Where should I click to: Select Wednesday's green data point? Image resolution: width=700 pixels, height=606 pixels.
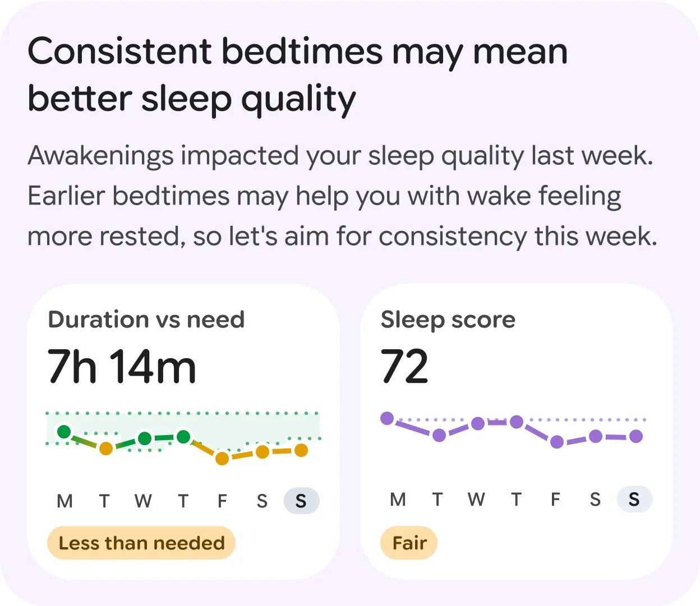click(x=144, y=438)
